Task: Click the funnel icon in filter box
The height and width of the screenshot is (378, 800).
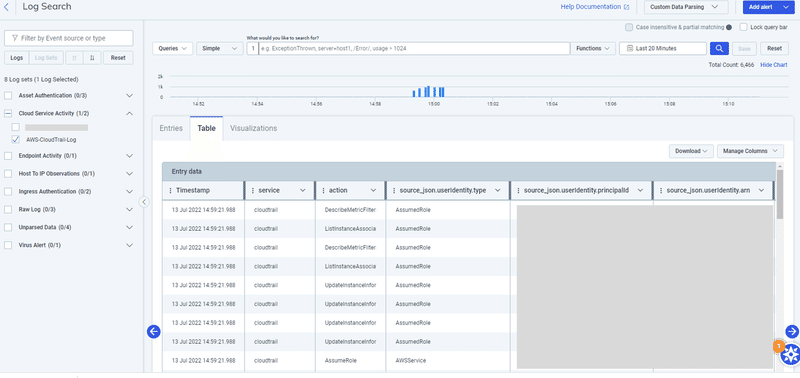Action: pos(15,38)
